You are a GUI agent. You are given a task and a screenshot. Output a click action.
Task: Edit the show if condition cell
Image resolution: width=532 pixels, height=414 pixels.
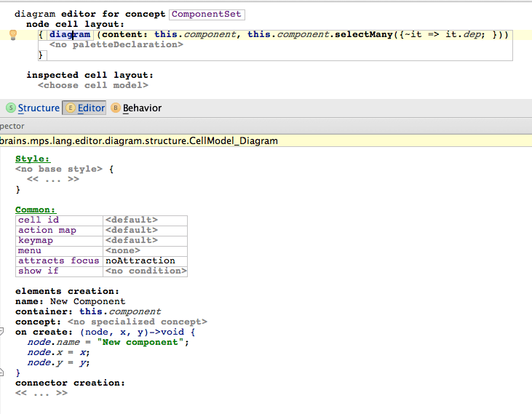pyautogui.click(x=146, y=271)
